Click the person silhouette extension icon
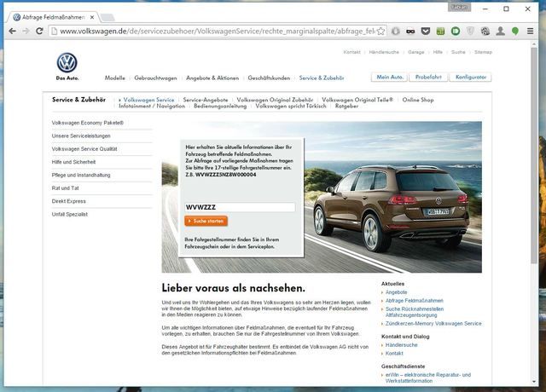 point(501,32)
